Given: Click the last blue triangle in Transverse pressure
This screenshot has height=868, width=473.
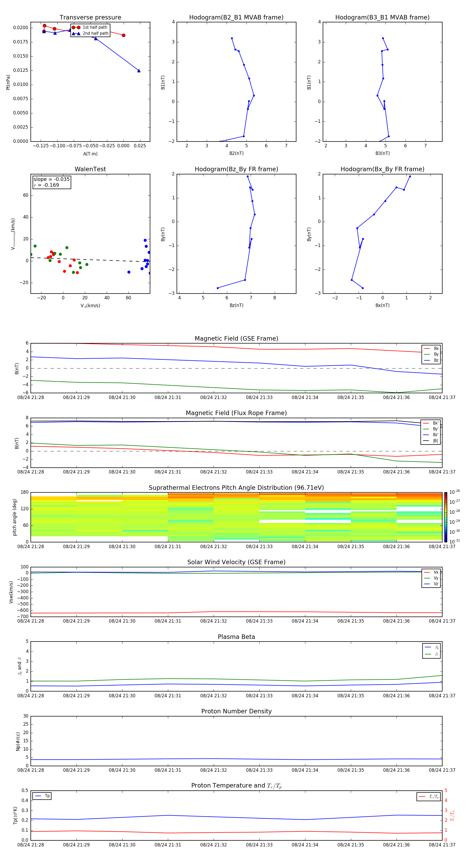Looking at the screenshot, I should coord(139,71).
